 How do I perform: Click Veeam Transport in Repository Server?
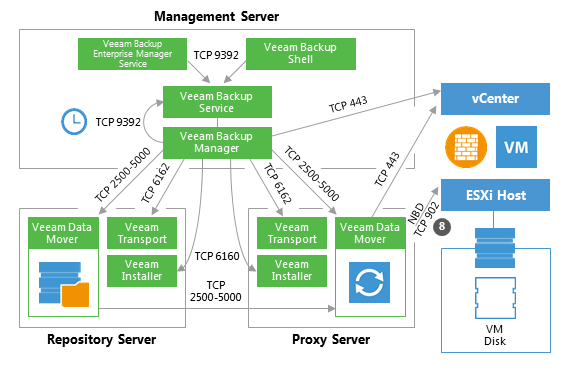[142, 233]
